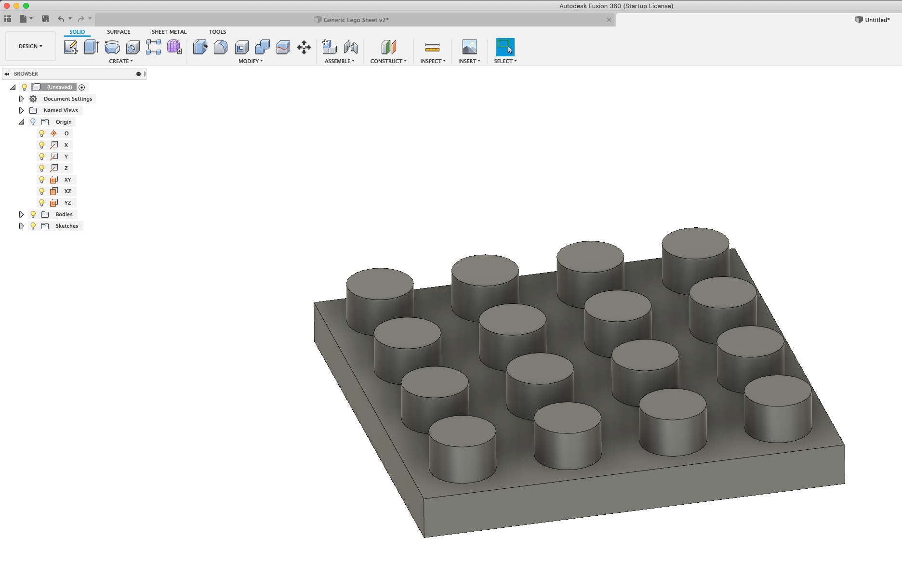Viewport: 902px width, 588px height.
Task: Undo the last action
Action: [61, 19]
